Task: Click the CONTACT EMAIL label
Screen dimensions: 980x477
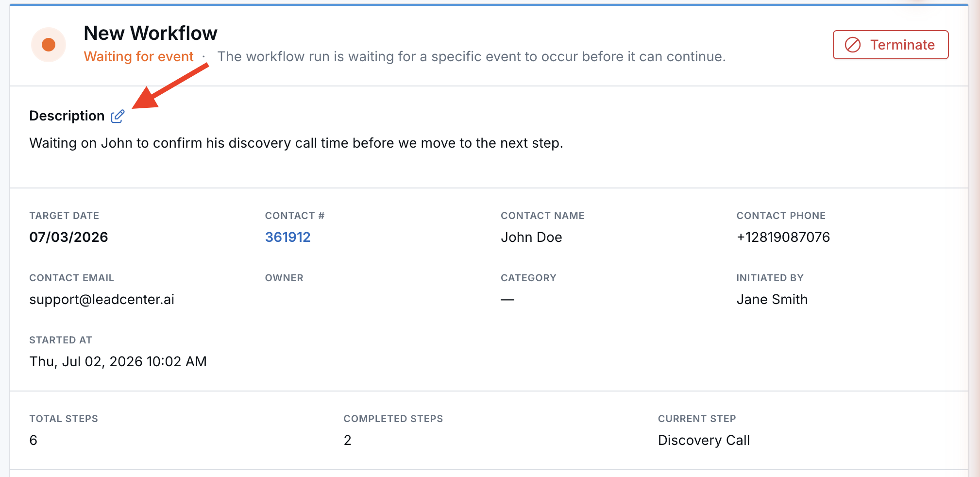Action: [x=71, y=278]
